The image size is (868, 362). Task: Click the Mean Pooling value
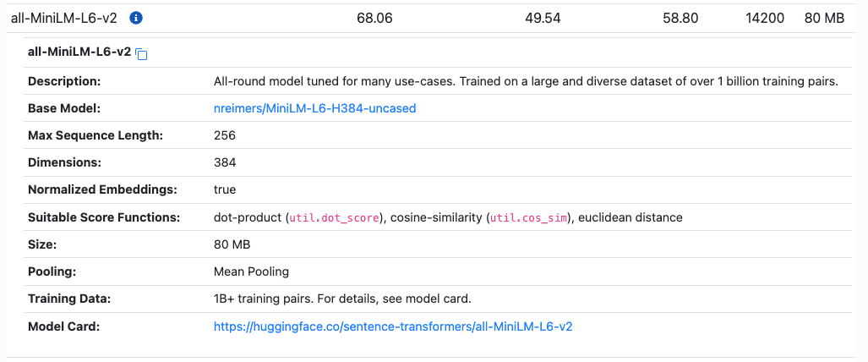point(251,271)
